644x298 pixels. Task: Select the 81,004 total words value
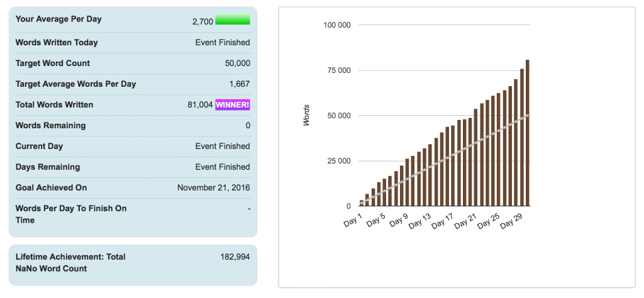point(200,104)
